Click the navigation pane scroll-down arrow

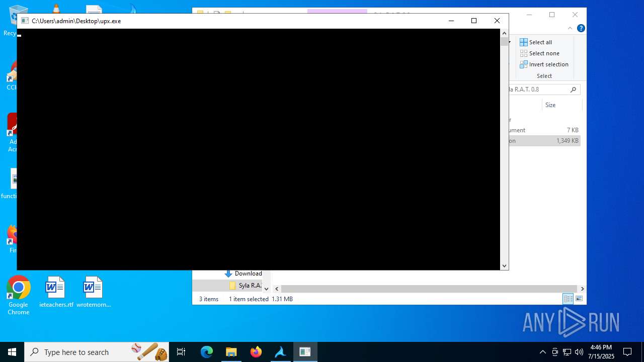click(267, 289)
